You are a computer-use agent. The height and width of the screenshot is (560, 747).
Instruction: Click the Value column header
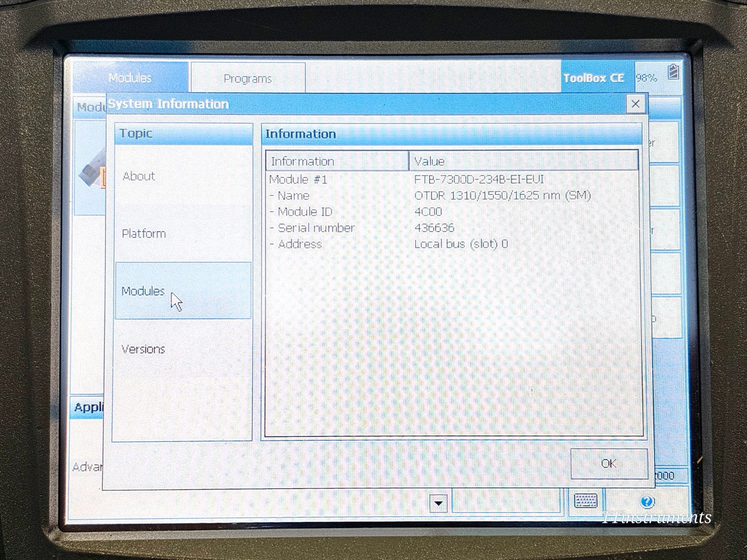[x=523, y=161]
